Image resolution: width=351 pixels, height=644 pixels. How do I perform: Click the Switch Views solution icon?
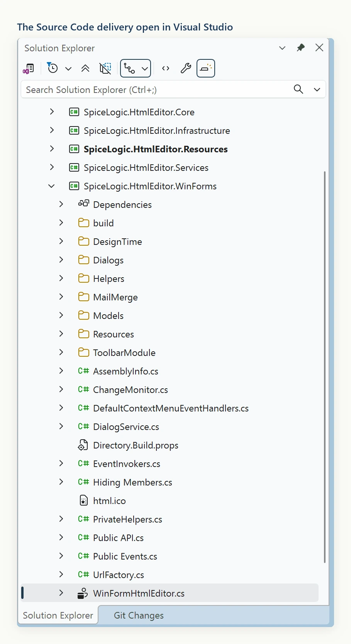click(x=29, y=69)
